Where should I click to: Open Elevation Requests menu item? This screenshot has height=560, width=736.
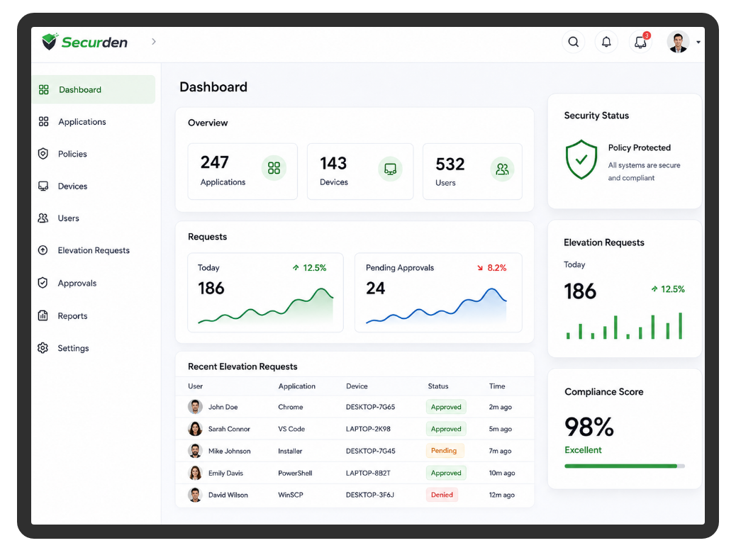coord(94,250)
